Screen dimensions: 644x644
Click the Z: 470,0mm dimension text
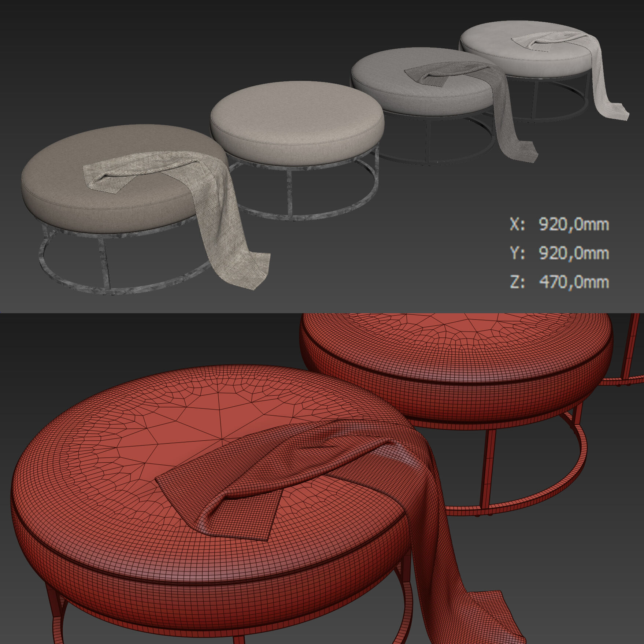pos(559,282)
